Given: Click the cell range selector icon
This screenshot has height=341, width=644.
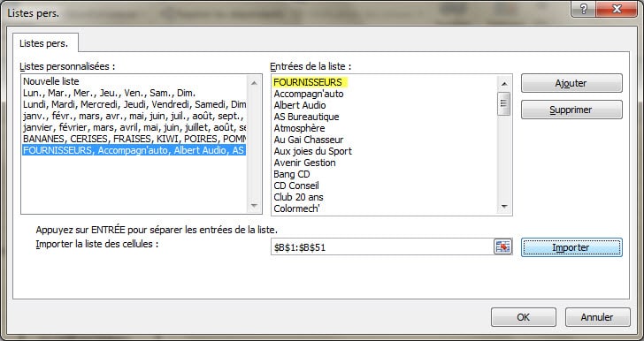Looking at the screenshot, I should (502, 247).
